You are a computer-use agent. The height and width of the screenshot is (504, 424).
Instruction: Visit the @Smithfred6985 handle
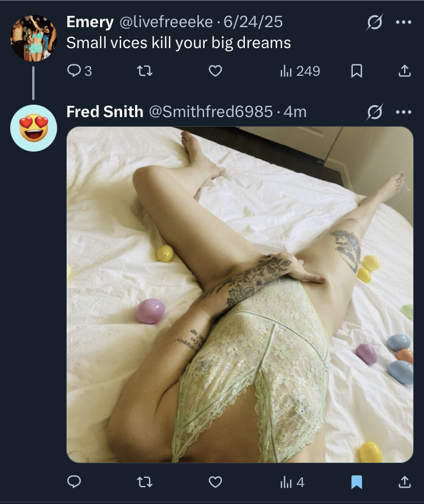(211, 112)
